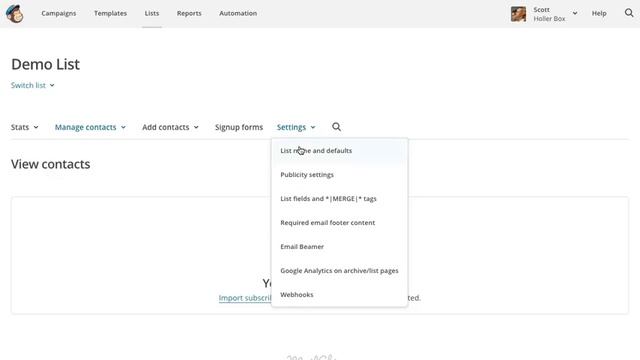The width and height of the screenshot is (640, 360).
Task: Expand the account menu chevron
Action: pos(575,13)
